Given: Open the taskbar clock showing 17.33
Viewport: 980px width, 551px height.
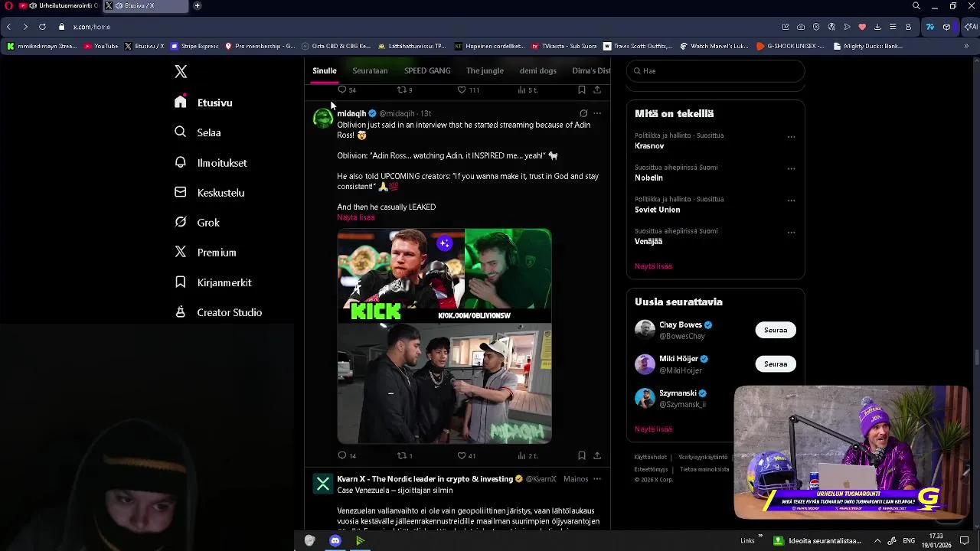Looking at the screenshot, I should (x=936, y=541).
